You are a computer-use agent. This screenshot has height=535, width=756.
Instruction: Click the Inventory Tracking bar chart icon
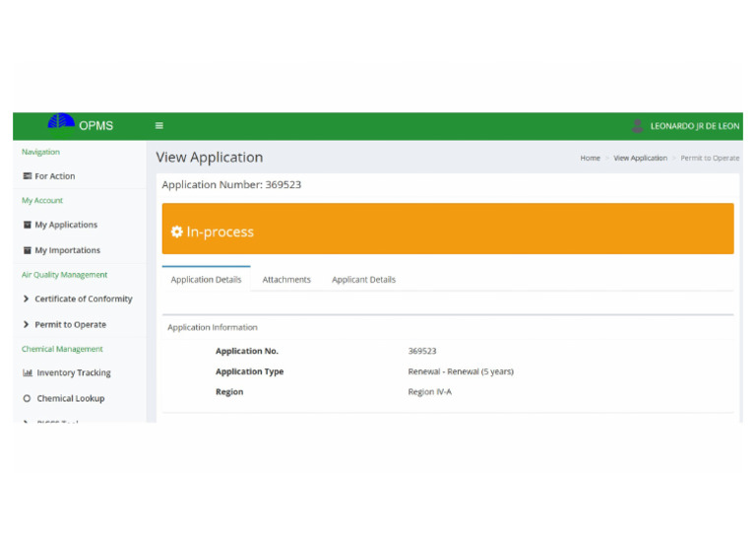(x=28, y=372)
